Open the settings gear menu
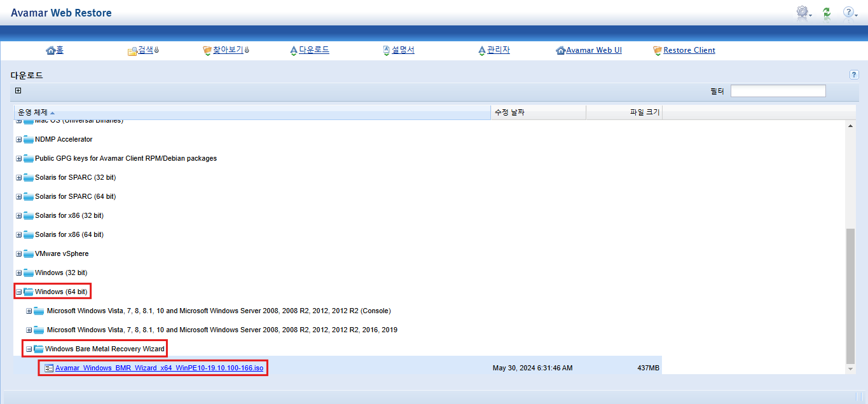The width and height of the screenshot is (868, 404). click(804, 12)
